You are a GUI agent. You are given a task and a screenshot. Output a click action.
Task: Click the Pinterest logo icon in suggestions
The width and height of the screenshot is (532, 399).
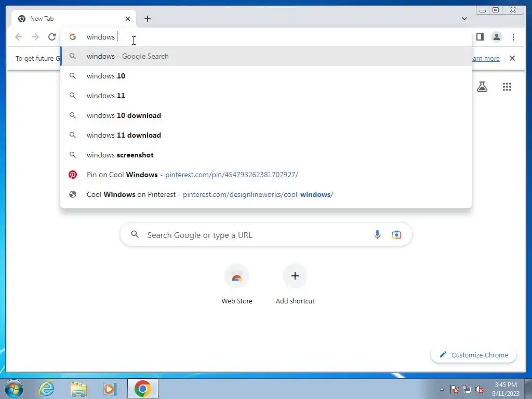(x=73, y=175)
